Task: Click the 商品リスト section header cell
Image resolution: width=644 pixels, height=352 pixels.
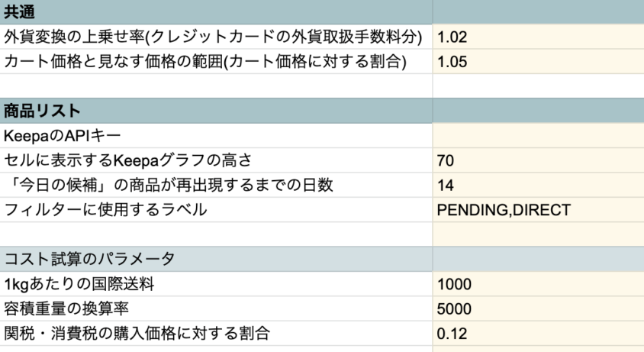Action: (216, 111)
